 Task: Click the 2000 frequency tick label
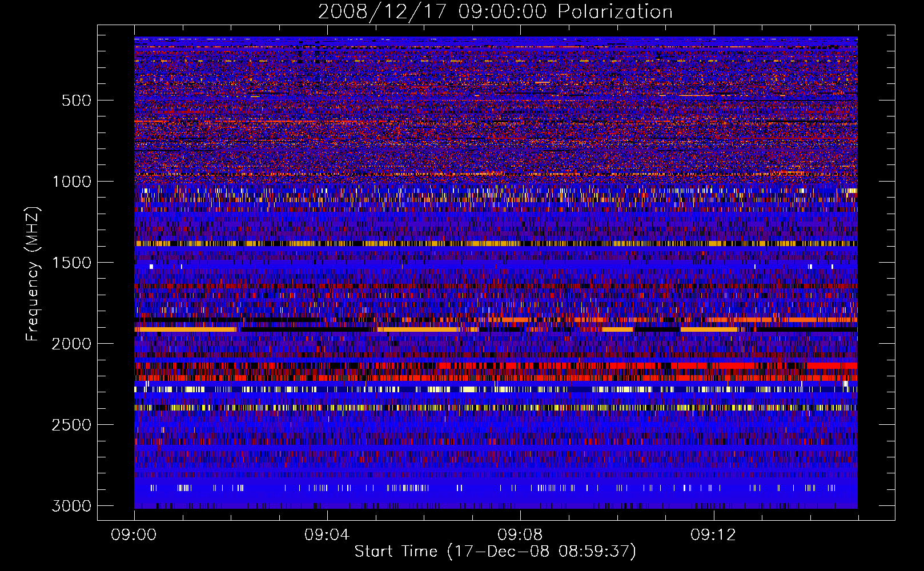[71, 344]
